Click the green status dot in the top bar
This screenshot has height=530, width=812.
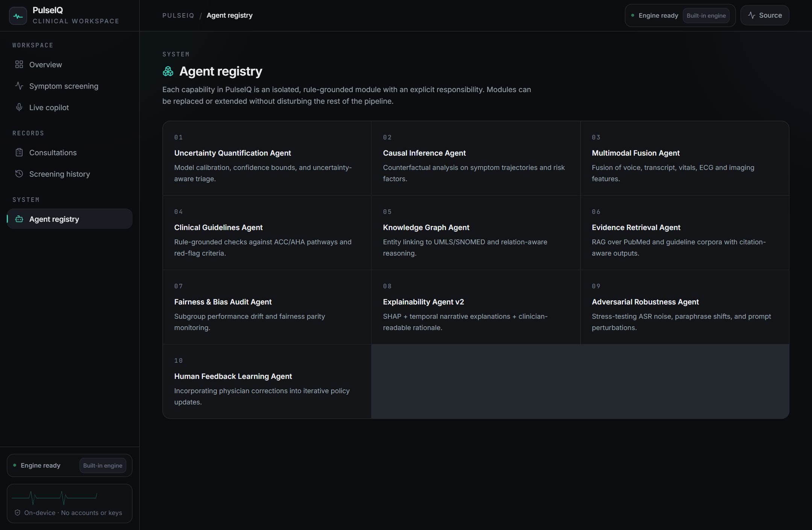coord(633,15)
